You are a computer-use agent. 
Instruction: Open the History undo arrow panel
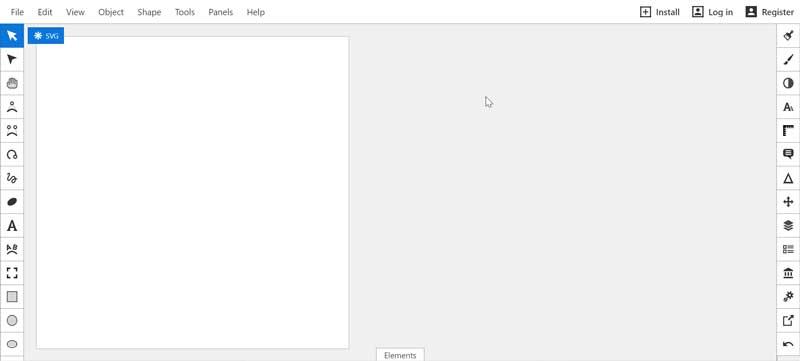click(x=788, y=344)
